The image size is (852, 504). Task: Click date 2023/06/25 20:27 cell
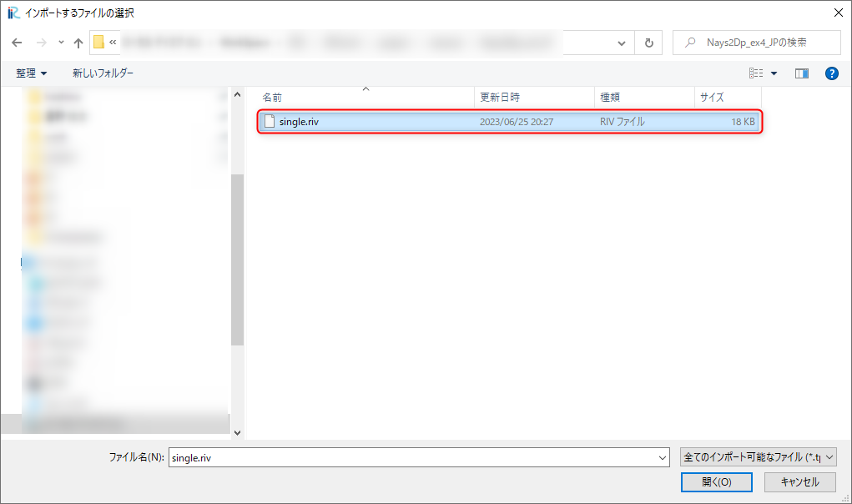517,122
